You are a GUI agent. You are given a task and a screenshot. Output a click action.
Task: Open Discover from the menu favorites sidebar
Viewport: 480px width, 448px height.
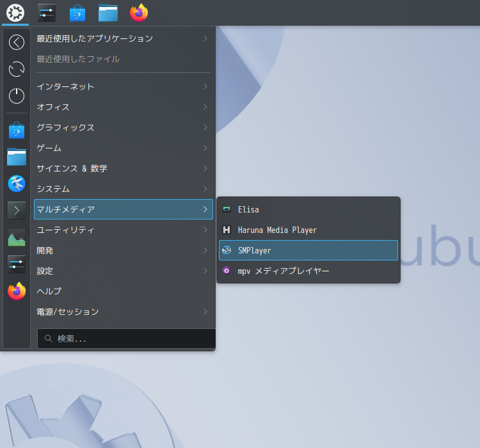(17, 131)
